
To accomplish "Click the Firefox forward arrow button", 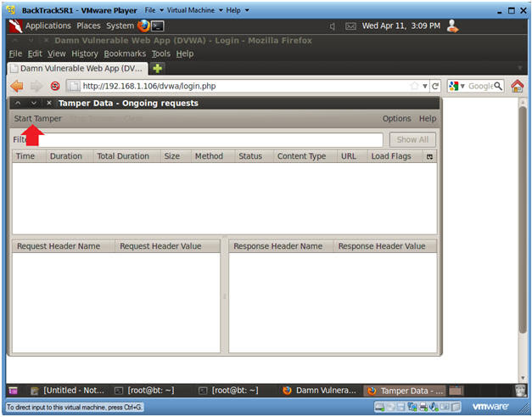I will [x=36, y=87].
